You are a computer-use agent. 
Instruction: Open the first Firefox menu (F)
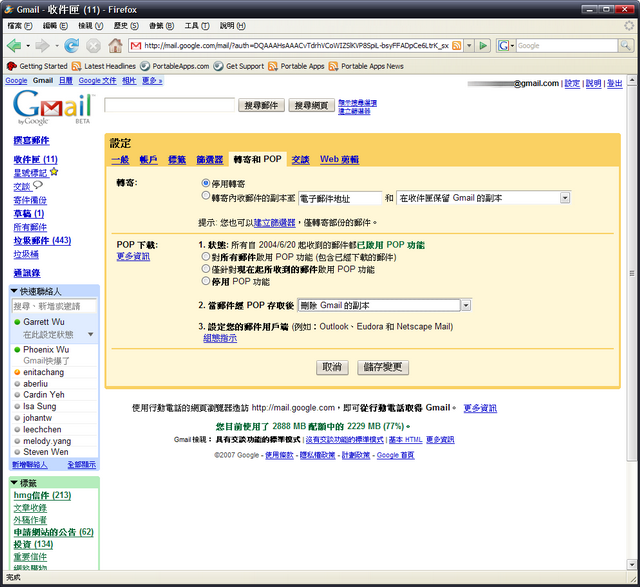coord(20,26)
